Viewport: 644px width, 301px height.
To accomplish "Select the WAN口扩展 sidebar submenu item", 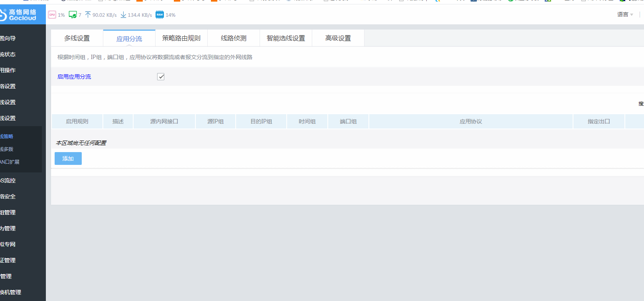I will coord(10,162).
